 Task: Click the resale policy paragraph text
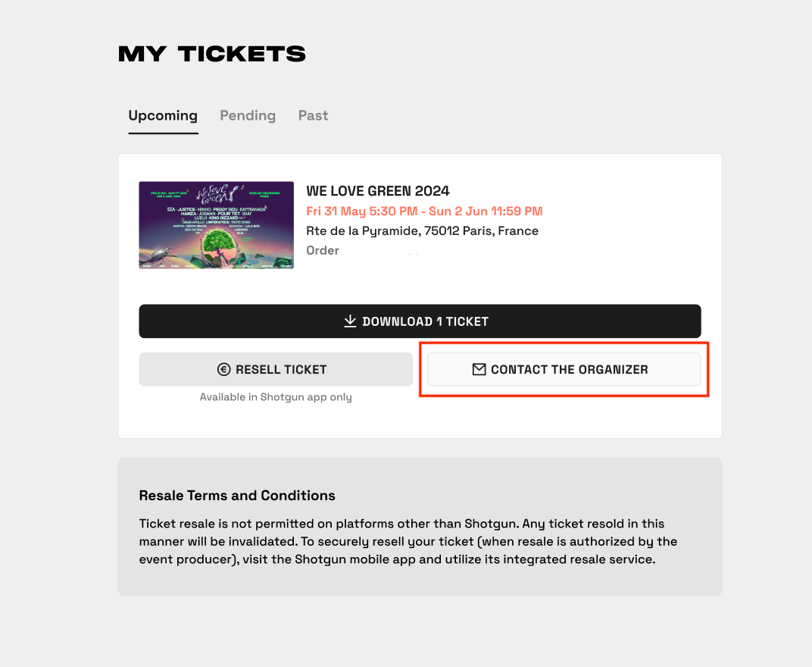coord(408,541)
